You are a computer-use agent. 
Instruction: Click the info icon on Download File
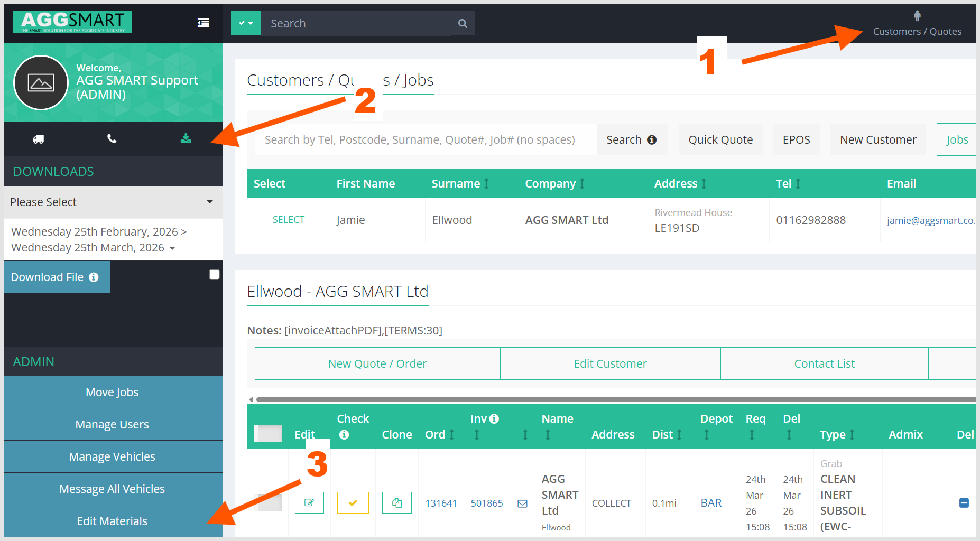click(x=94, y=277)
